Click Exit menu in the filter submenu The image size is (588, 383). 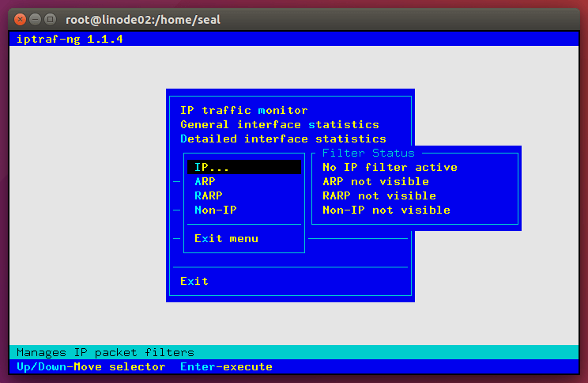[226, 238]
